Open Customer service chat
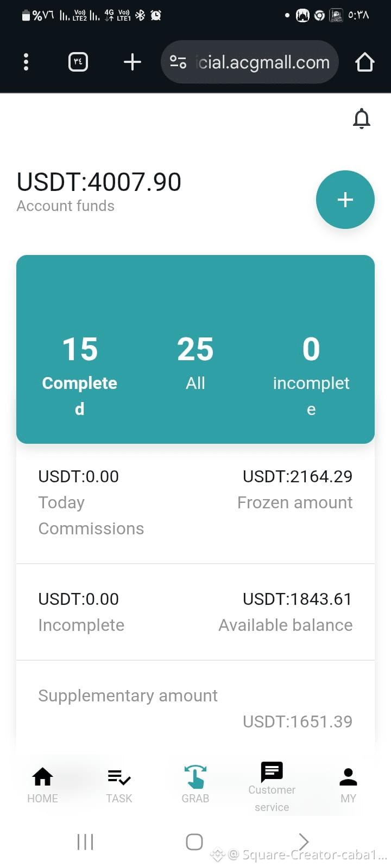Screen dimensions: 391x868 tap(272, 787)
